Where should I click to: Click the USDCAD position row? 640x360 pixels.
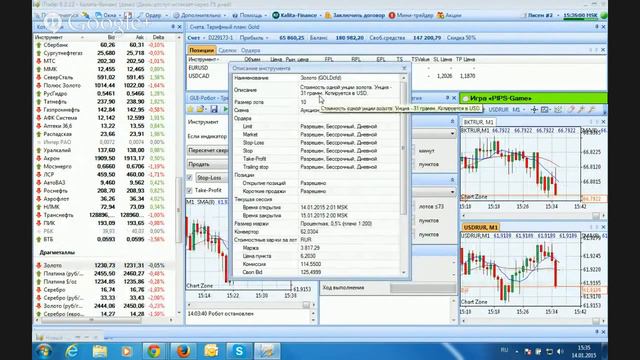pos(208,76)
